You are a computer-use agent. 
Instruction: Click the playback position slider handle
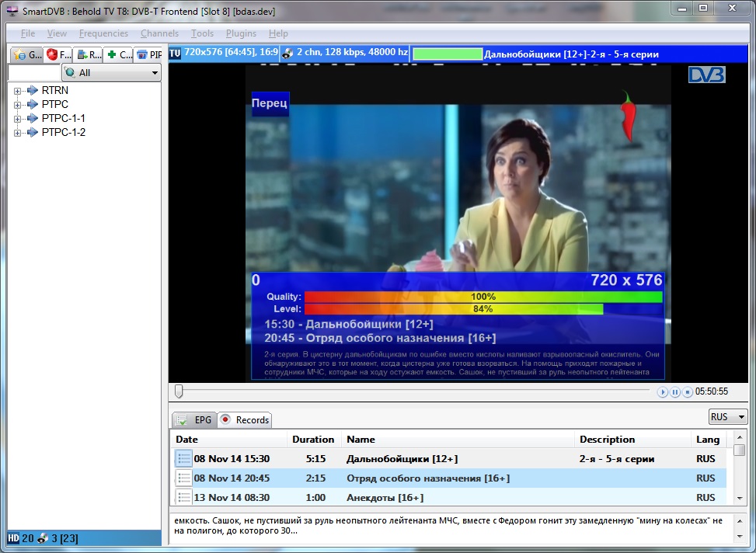pos(179,391)
